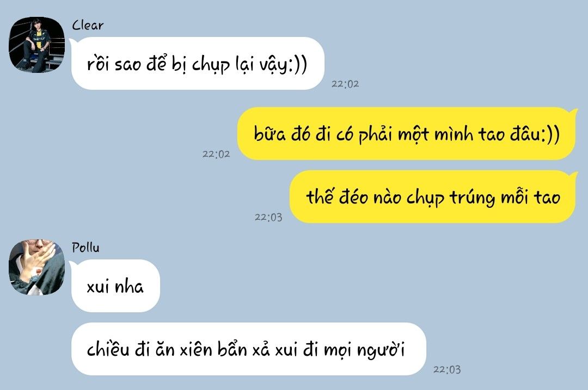Select the 'xui nha' message bubble

(115, 286)
